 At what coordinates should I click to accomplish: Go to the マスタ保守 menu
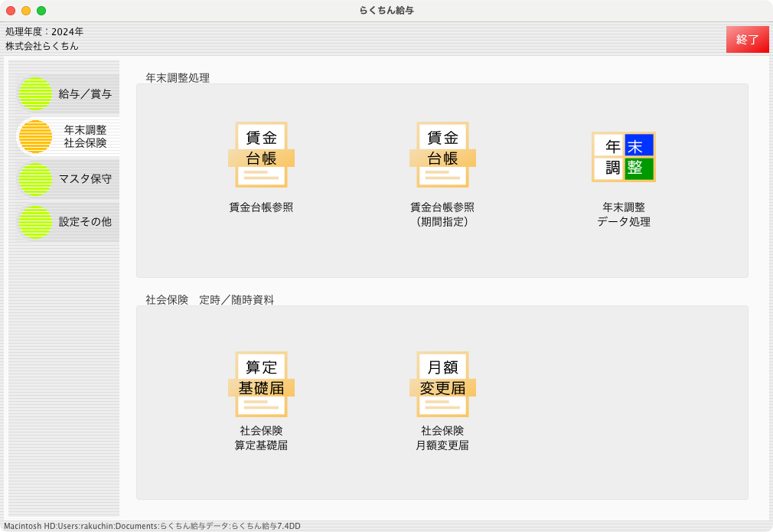coord(67,179)
